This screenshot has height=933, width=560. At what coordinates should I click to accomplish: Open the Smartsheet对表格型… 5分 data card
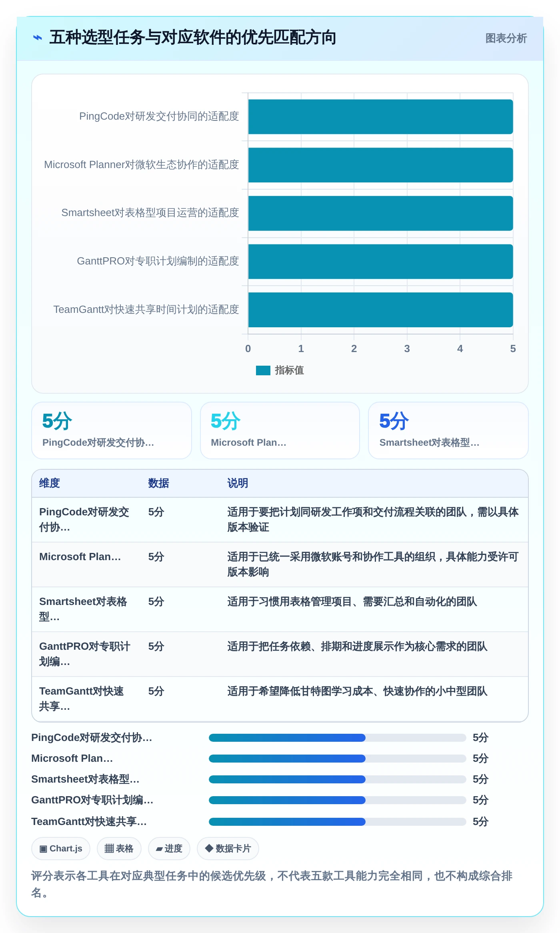[448, 430]
